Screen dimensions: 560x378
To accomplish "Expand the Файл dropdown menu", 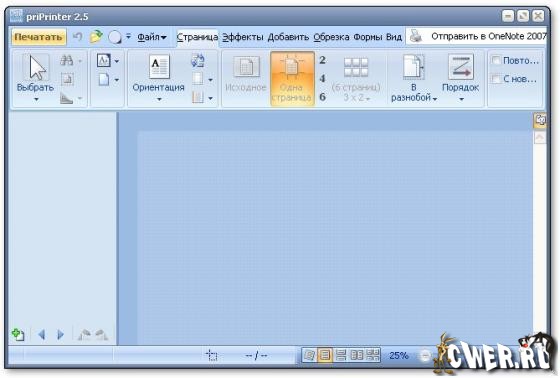I will tap(152, 37).
